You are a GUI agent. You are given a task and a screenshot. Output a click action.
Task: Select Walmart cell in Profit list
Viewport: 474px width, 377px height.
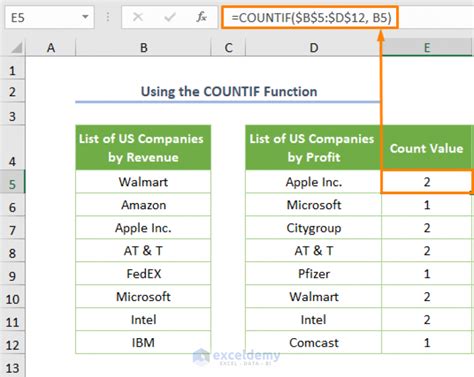point(313,297)
